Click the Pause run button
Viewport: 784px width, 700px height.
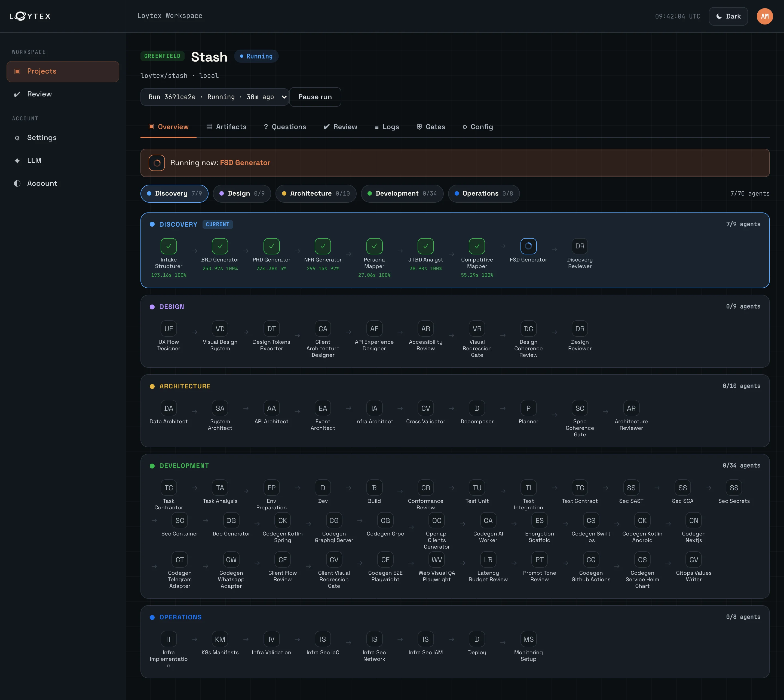click(x=315, y=97)
